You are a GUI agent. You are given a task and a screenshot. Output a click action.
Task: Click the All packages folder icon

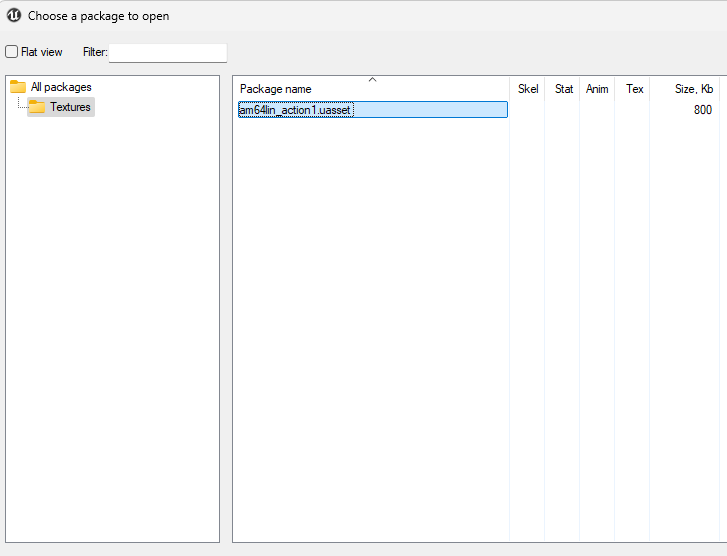click(18, 87)
